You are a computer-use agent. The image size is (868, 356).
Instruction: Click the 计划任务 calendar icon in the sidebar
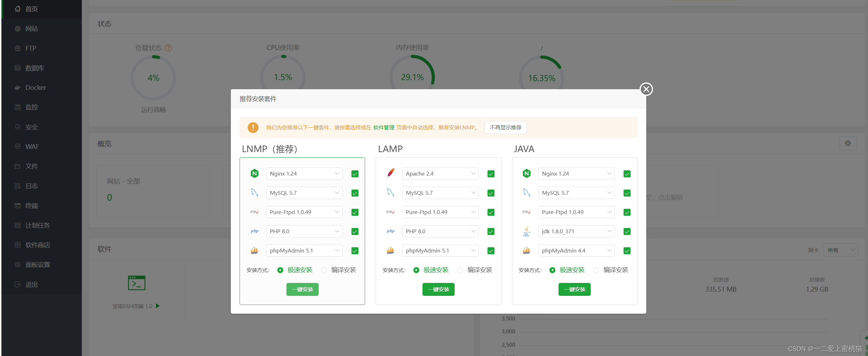click(17, 225)
